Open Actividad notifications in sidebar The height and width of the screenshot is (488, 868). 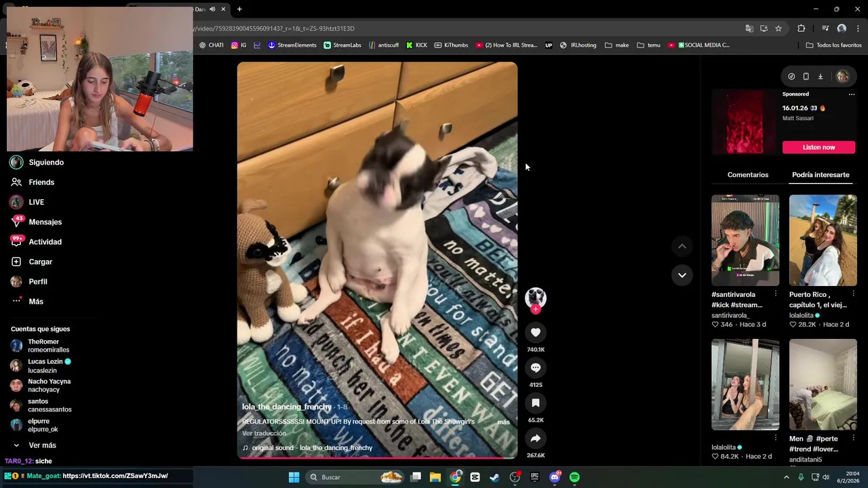pos(45,242)
